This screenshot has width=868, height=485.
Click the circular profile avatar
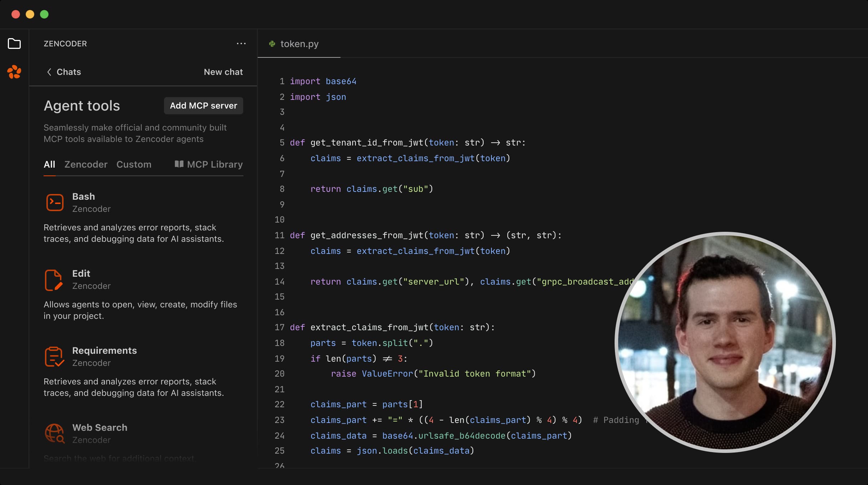pos(725,342)
